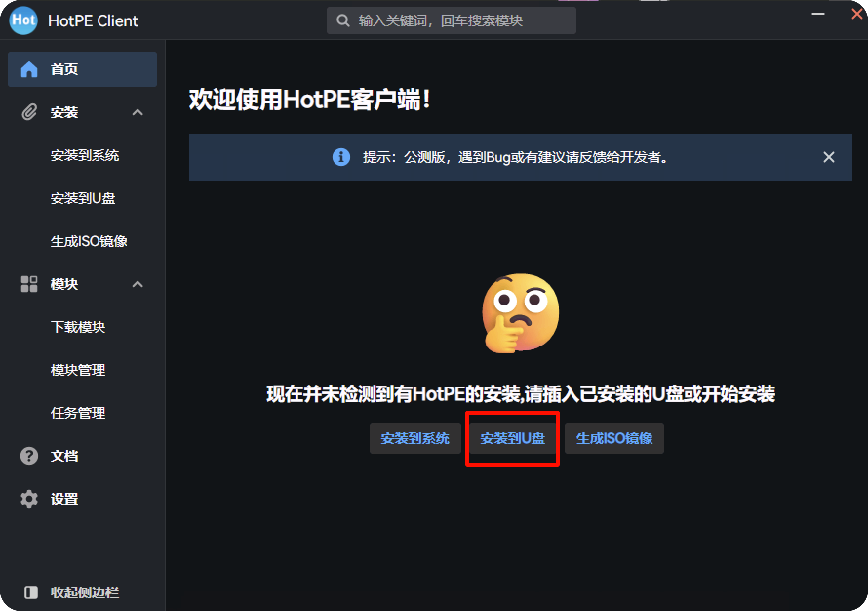Open 安装到U盘 in sidebar
Image resolution: width=868 pixels, height=611 pixels.
(x=82, y=198)
